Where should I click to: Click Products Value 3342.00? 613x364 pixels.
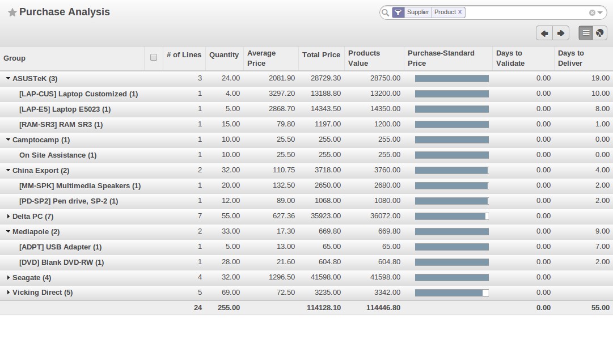pyautogui.click(x=387, y=293)
